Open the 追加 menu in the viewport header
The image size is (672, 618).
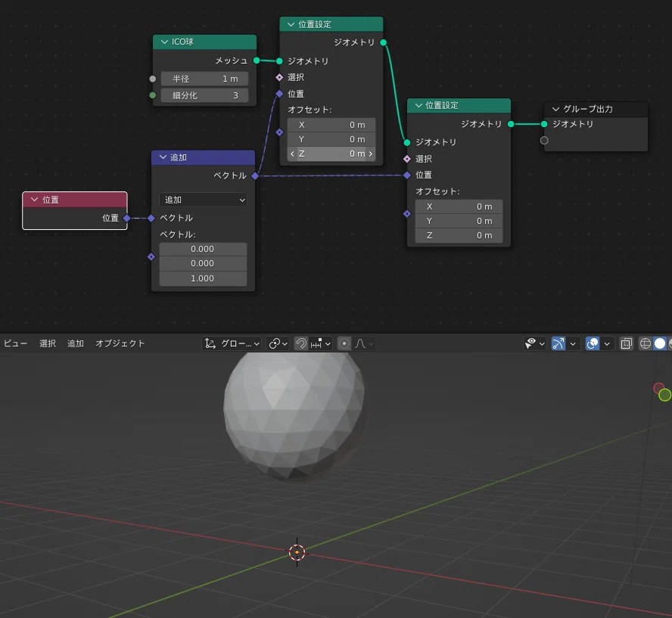click(x=76, y=343)
